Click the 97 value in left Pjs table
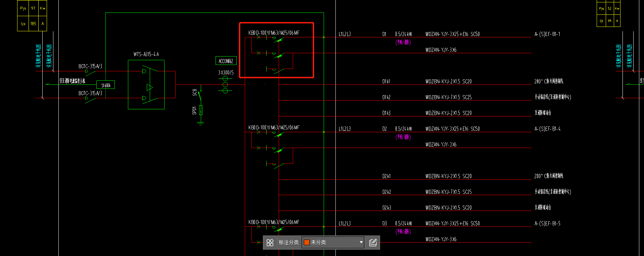Image resolution: width=644 pixels, height=256 pixels. tap(33, 8)
